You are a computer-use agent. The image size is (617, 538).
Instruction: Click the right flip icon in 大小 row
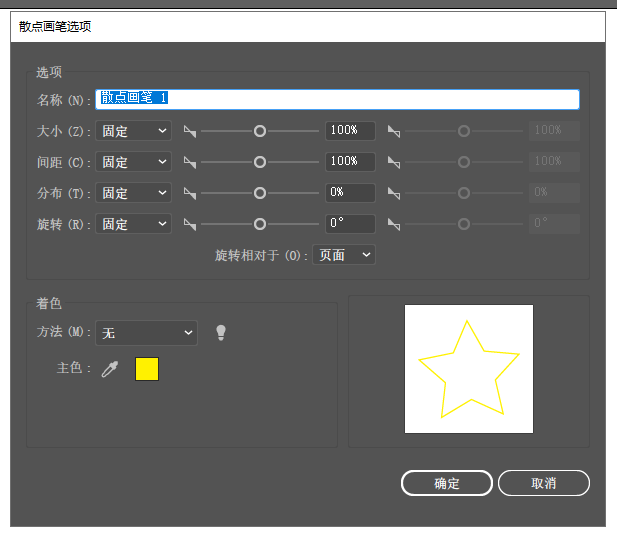(x=394, y=131)
